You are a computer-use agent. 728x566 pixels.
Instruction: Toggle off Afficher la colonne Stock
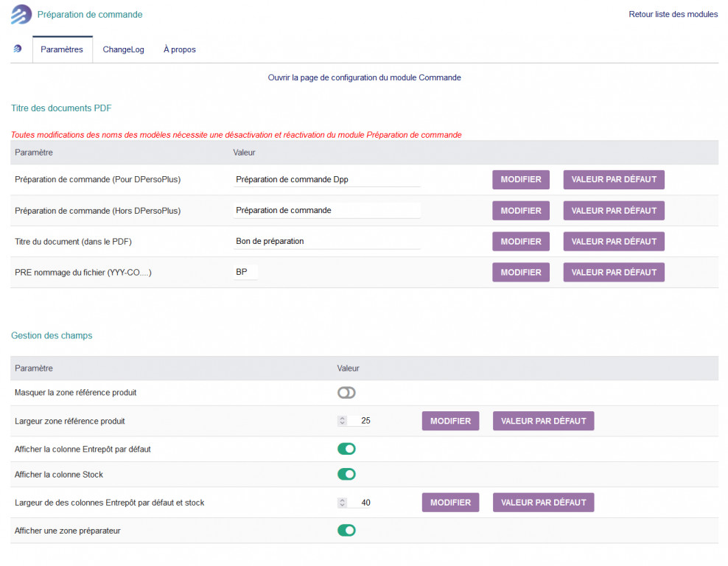pyautogui.click(x=346, y=475)
